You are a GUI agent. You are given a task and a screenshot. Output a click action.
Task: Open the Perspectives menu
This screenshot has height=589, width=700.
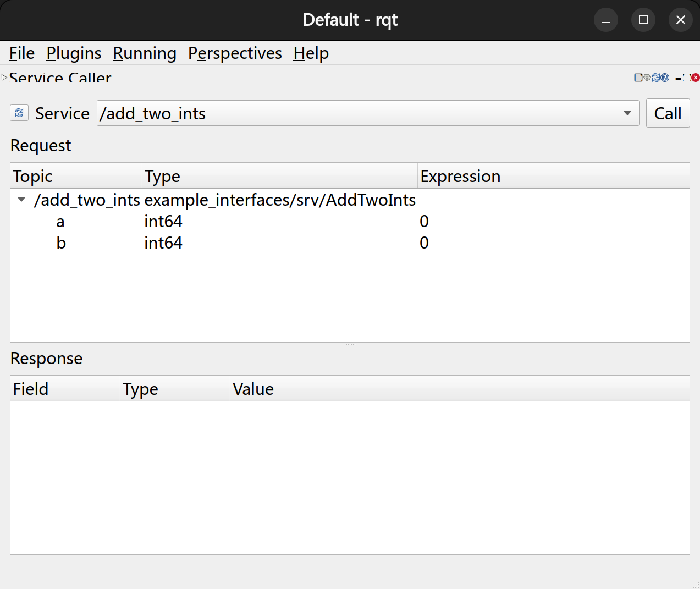[235, 53]
